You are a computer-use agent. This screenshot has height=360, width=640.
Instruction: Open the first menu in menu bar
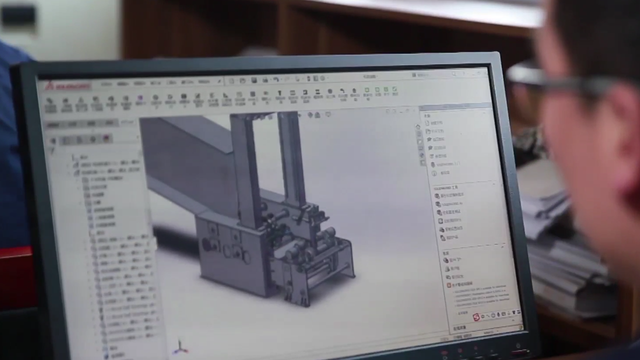click(x=106, y=84)
